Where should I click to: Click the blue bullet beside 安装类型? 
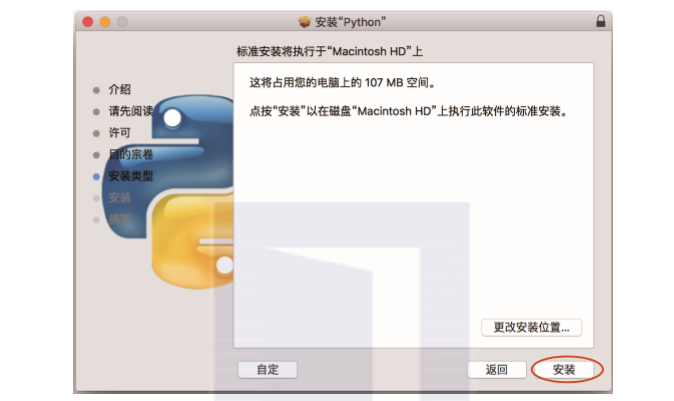pos(96,177)
